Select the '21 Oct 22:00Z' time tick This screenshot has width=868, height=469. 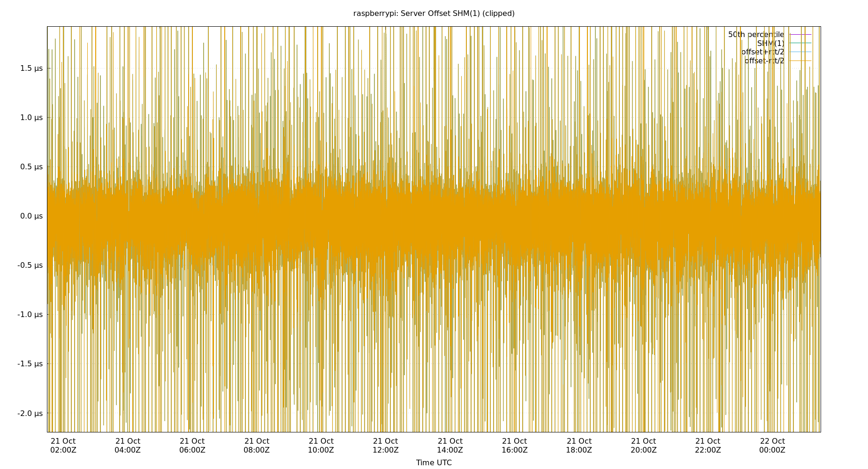[x=708, y=446]
